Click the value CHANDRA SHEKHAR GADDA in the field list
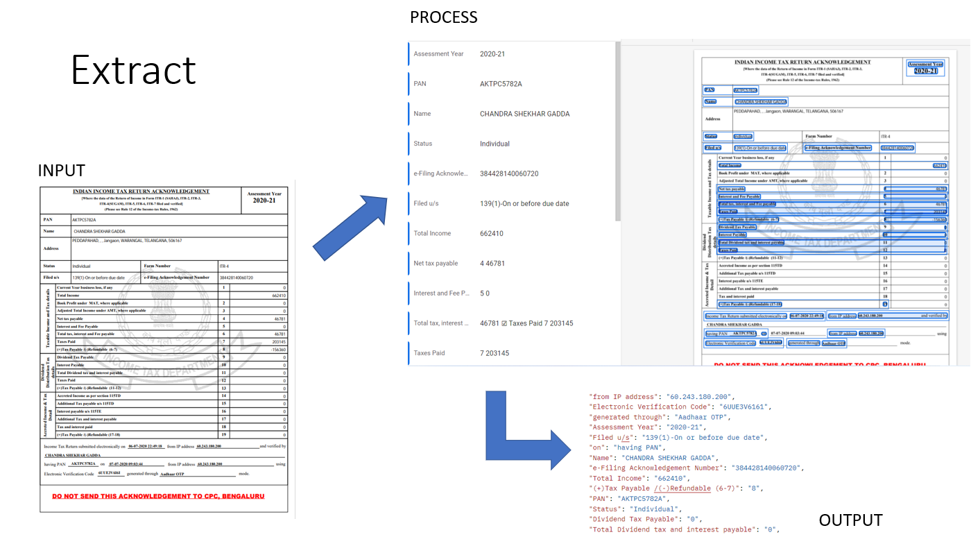The width and height of the screenshot is (980, 546). point(525,114)
